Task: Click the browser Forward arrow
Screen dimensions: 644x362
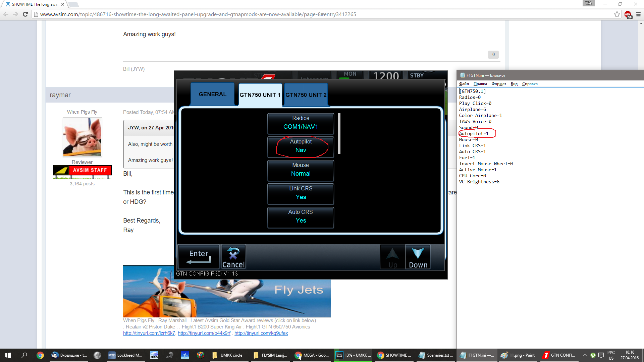Action: tap(15, 14)
